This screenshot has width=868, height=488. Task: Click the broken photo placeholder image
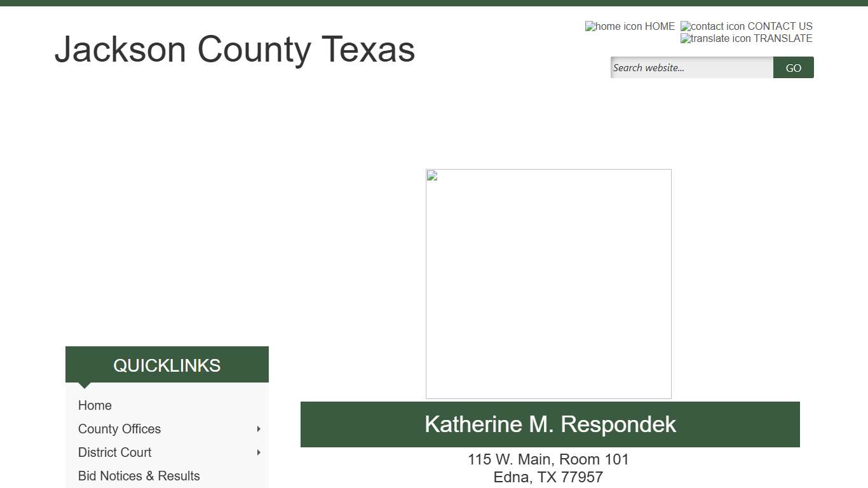(548, 283)
